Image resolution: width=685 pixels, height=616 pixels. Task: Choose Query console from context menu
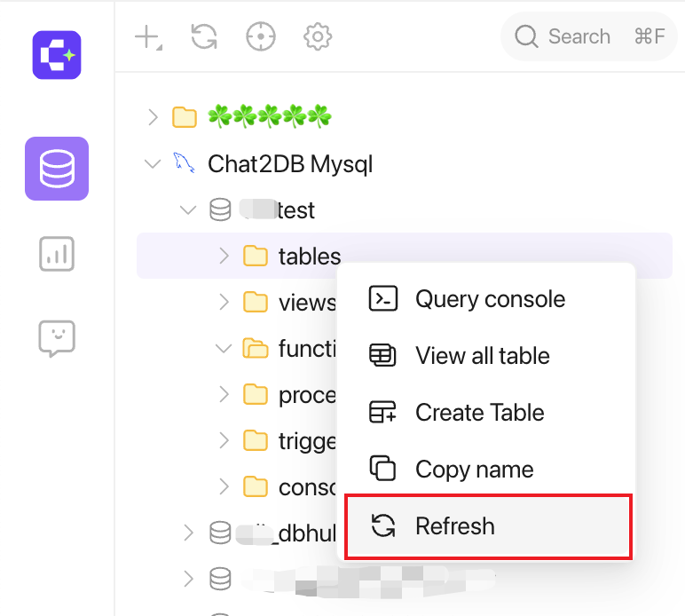[x=488, y=299]
